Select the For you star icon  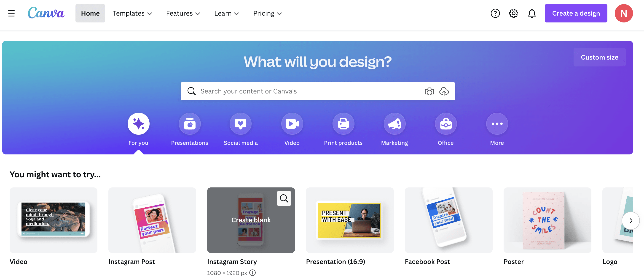click(138, 123)
